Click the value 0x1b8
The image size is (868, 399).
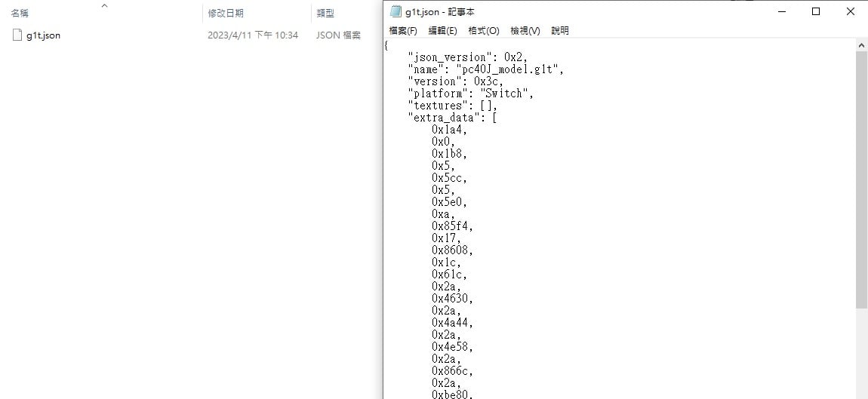(450, 154)
